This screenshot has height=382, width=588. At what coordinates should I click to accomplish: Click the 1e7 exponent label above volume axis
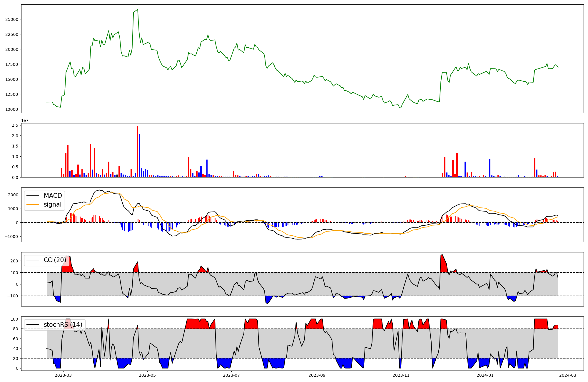click(x=25, y=120)
